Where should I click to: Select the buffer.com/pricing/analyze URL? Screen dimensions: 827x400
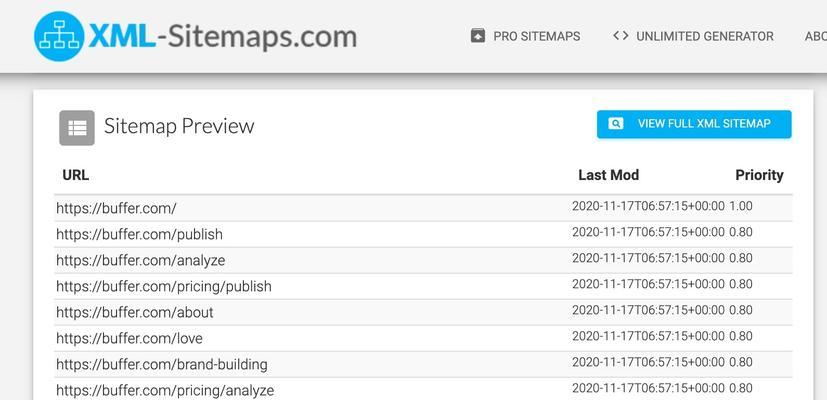(165, 391)
